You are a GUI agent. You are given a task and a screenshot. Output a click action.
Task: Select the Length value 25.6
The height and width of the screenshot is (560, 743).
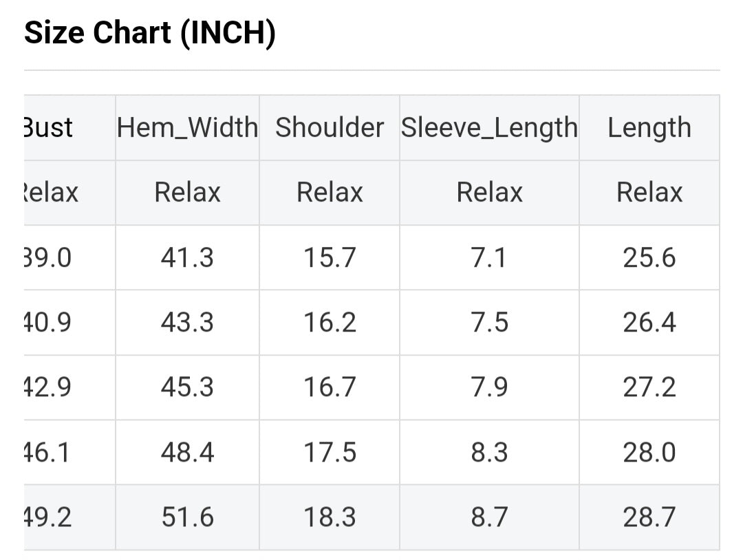point(649,258)
